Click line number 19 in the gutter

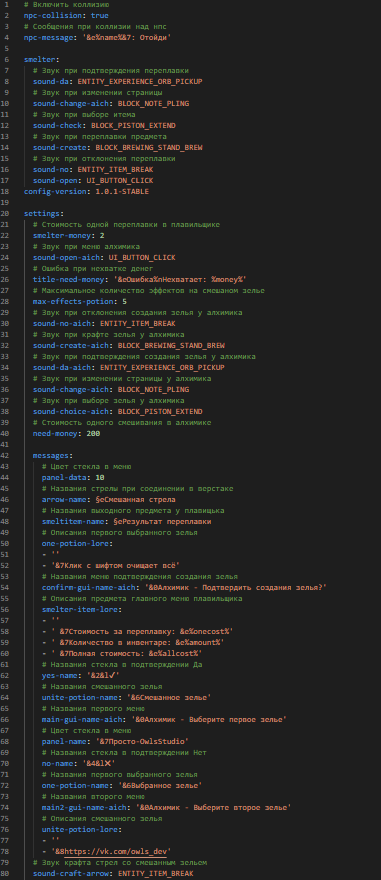click(6, 203)
